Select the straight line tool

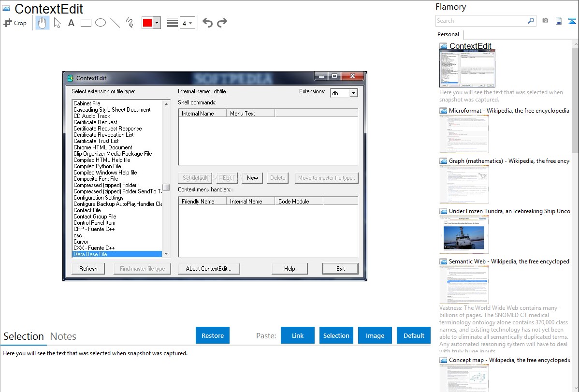click(115, 23)
